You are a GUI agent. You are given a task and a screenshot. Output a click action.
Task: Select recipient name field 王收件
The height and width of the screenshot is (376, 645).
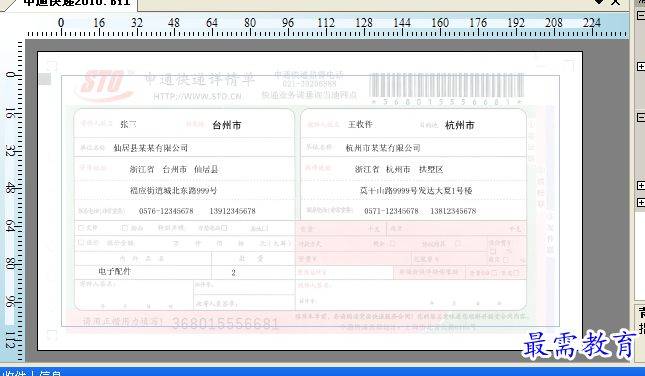[360, 124]
